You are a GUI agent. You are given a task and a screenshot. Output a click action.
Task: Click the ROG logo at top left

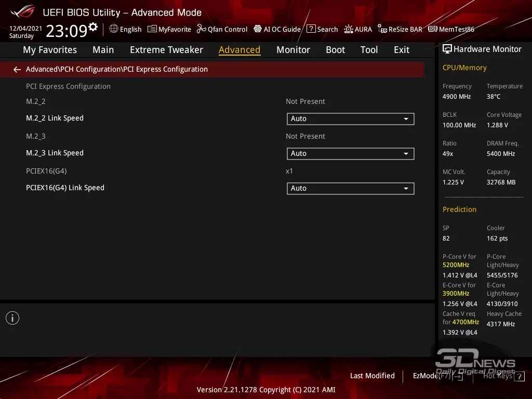point(22,11)
